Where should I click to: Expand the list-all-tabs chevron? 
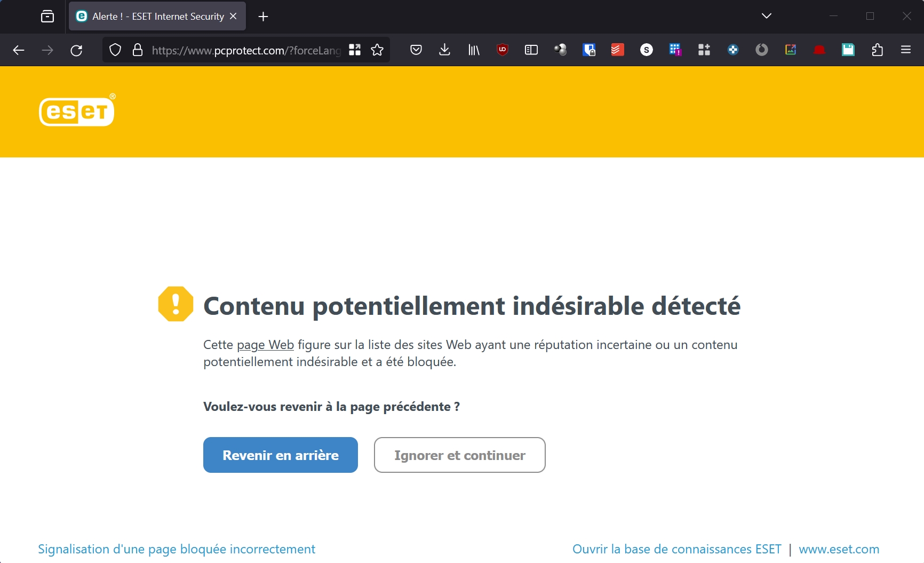pyautogui.click(x=767, y=16)
